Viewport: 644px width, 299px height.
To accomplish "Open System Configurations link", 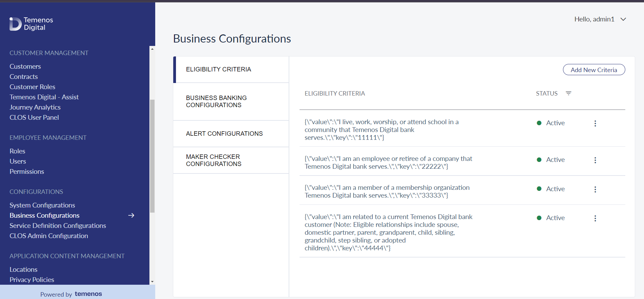I will [42, 205].
